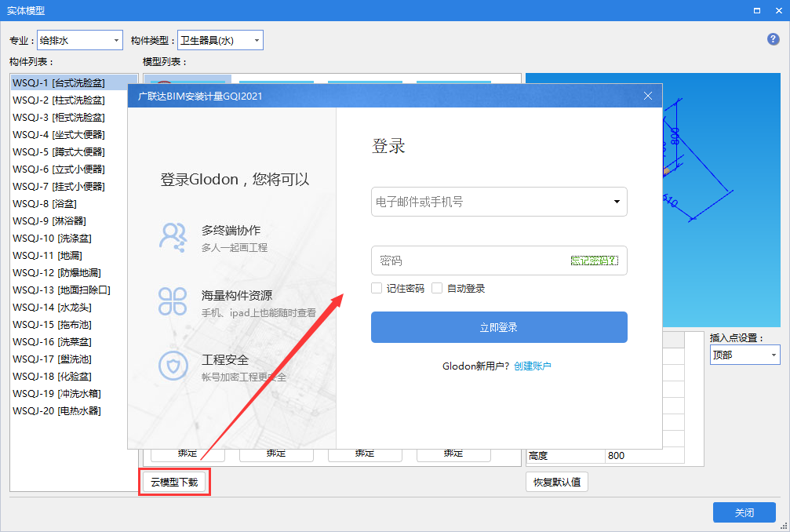Open the 专业 dropdown showing 给排水

point(80,40)
